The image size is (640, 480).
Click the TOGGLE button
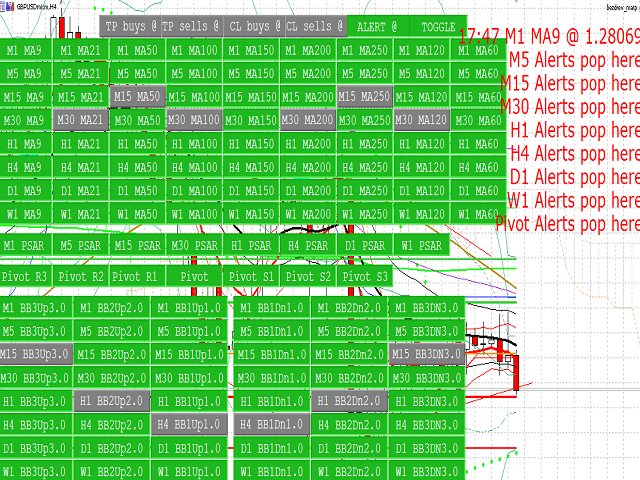(438, 27)
